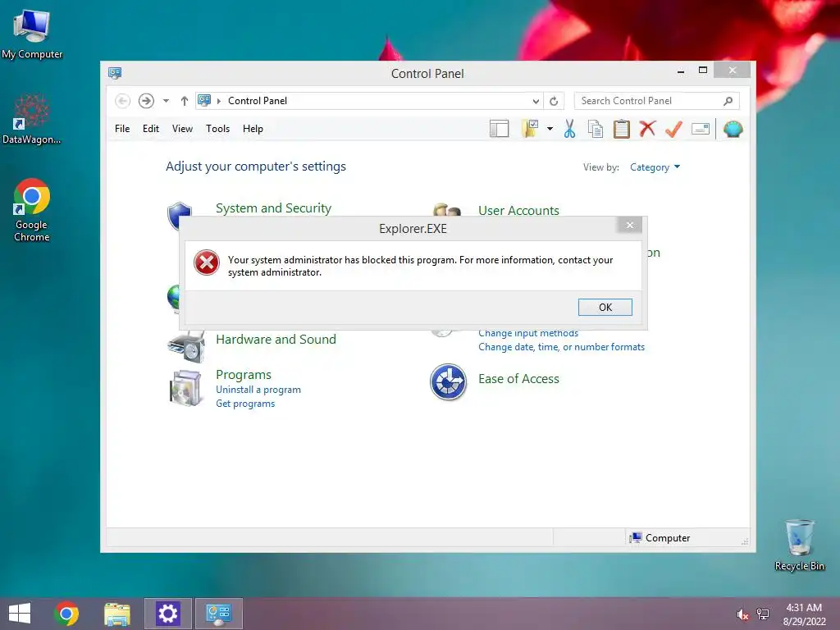
Task: Expand recent locations dropdown arrow
Action: coord(166,101)
